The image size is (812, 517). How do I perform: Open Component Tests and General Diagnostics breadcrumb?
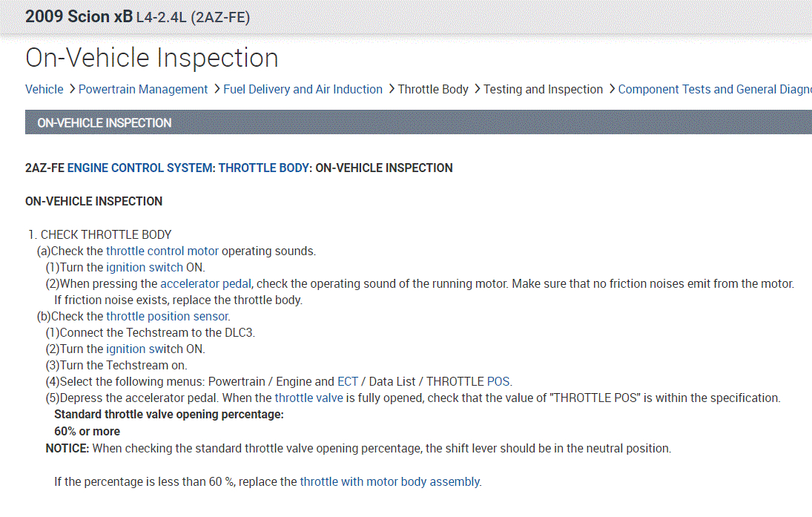click(714, 90)
